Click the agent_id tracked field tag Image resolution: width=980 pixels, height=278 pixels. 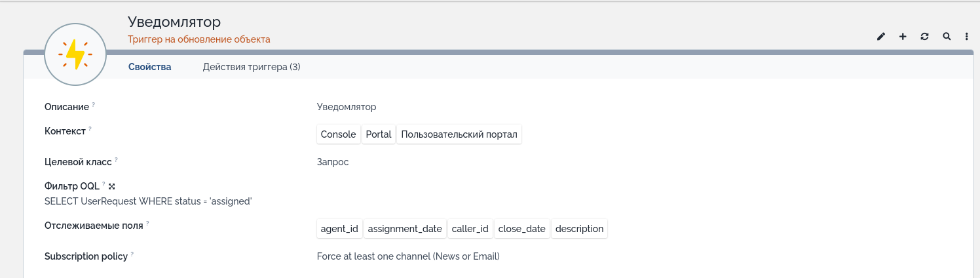tap(339, 229)
